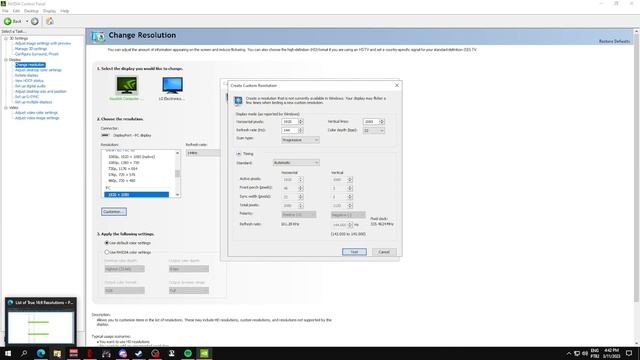Select Use default color settings radio
The width and height of the screenshot is (640, 360).
(107, 243)
